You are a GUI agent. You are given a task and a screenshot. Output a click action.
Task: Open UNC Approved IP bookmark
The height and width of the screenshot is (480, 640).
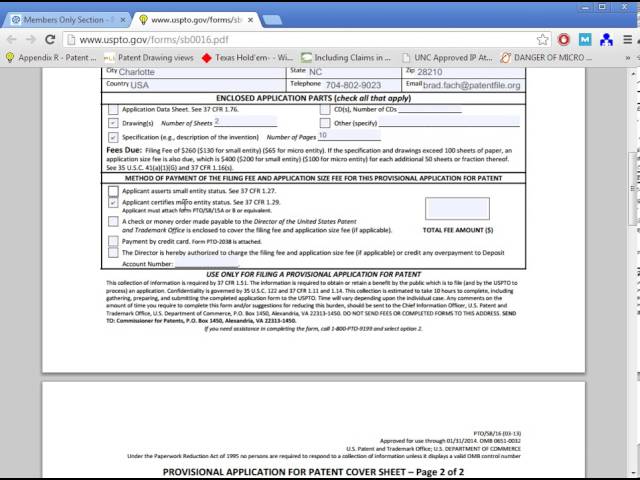point(447,58)
